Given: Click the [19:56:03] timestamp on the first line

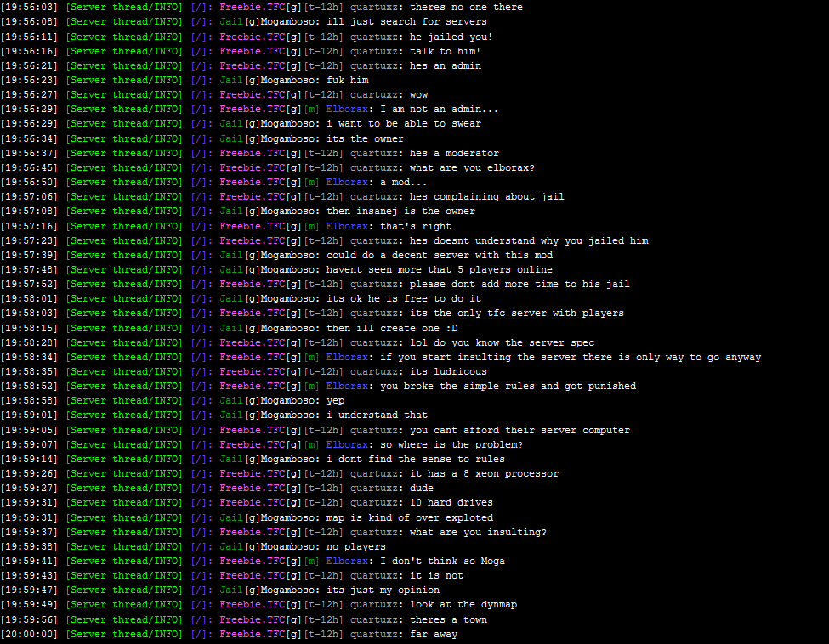Looking at the screenshot, I should (30, 8).
